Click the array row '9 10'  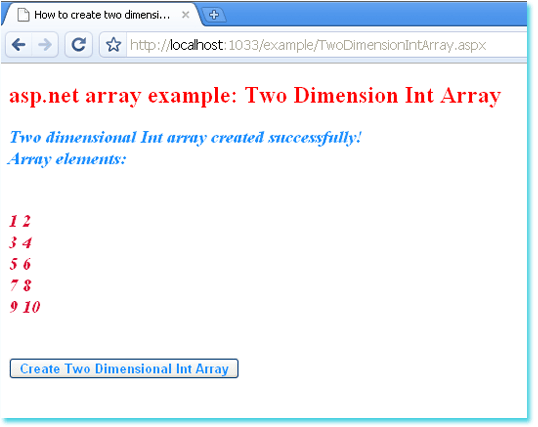(x=25, y=307)
